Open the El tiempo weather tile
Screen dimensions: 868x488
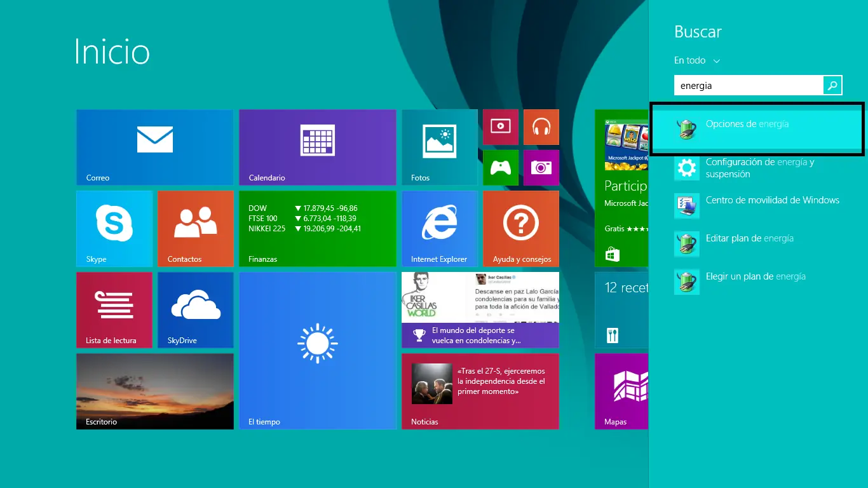click(x=318, y=351)
